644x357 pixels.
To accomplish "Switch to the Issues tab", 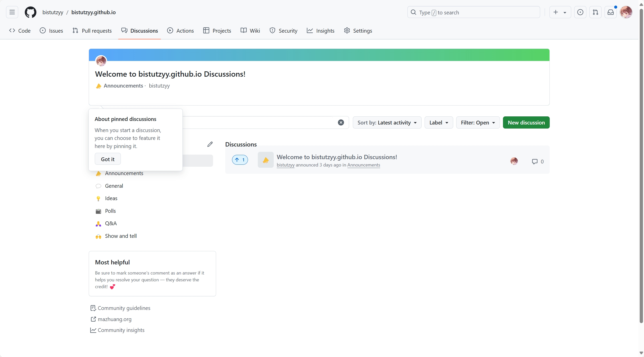I will [x=51, y=31].
